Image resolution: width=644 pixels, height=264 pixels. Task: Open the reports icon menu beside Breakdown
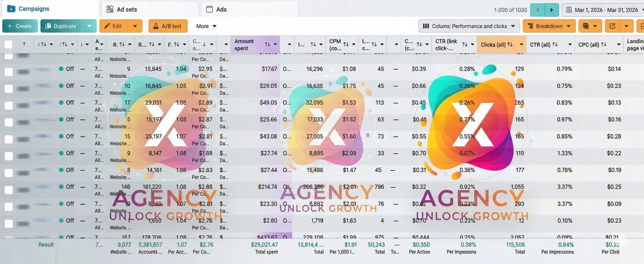(x=590, y=26)
